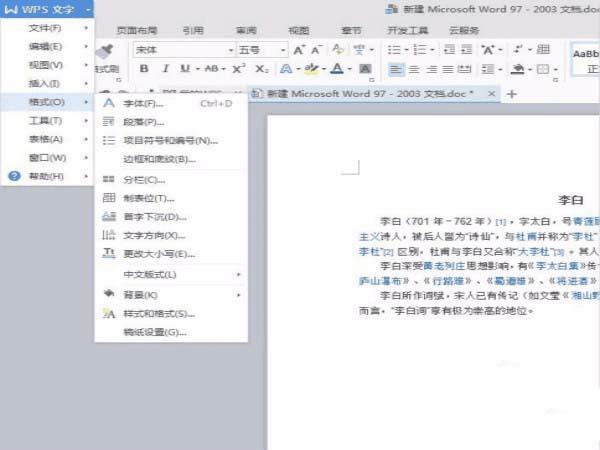Open 编辑(E) menu
This screenshot has height=450, width=600.
(x=47, y=46)
